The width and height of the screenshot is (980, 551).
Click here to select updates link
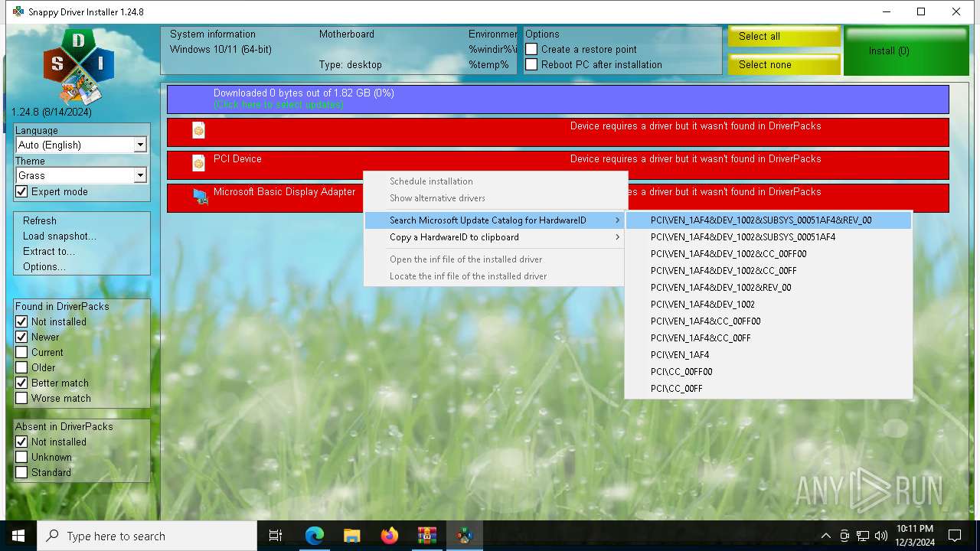pyautogui.click(x=279, y=105)
